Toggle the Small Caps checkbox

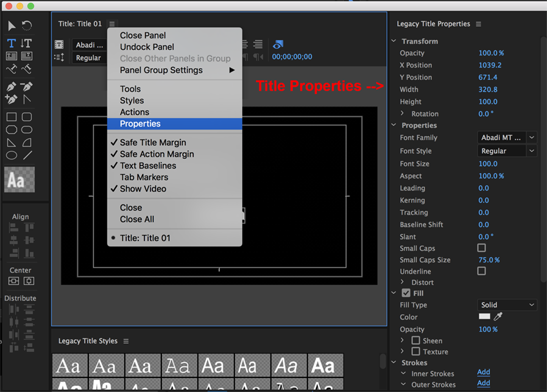point(481,248)
